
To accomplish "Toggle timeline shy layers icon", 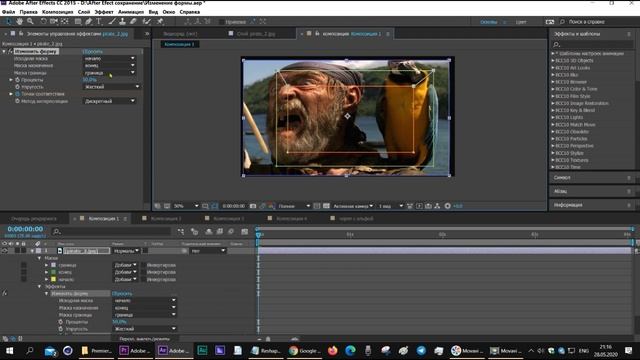I will (x=209, y=232).
